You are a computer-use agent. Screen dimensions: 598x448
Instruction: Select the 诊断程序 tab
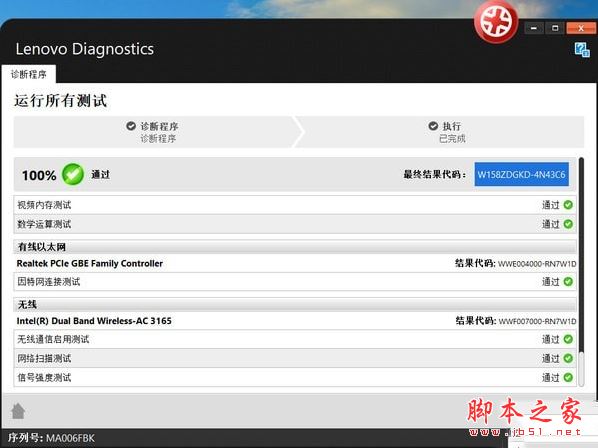point(29,74)
